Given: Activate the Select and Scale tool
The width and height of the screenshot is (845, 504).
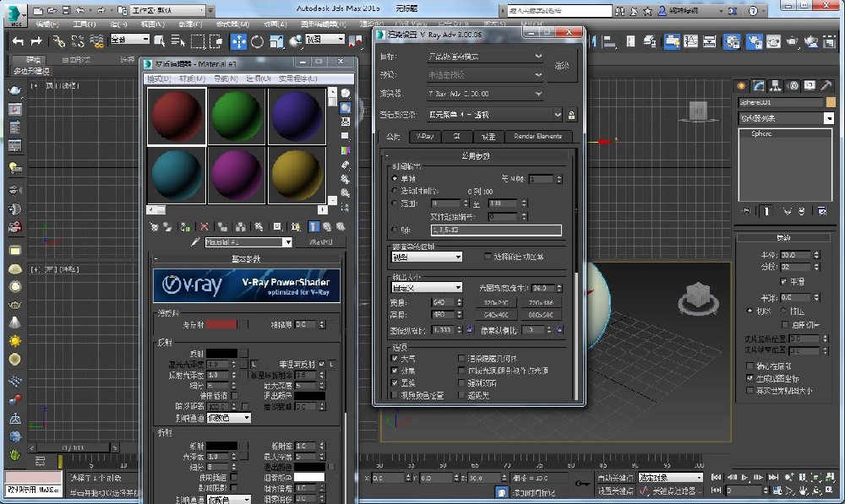Looking at the screenshot, I should pyautogui.click(x=276, y=41).
